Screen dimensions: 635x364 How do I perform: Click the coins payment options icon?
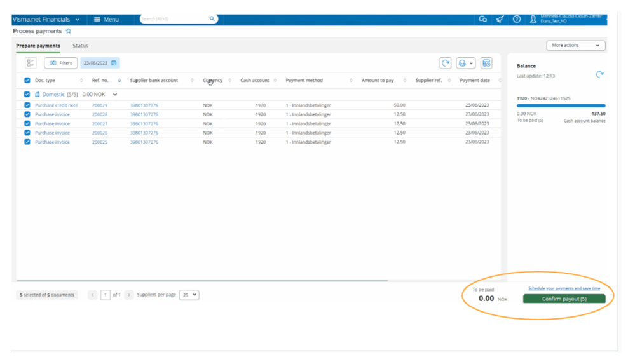(462, 63)
